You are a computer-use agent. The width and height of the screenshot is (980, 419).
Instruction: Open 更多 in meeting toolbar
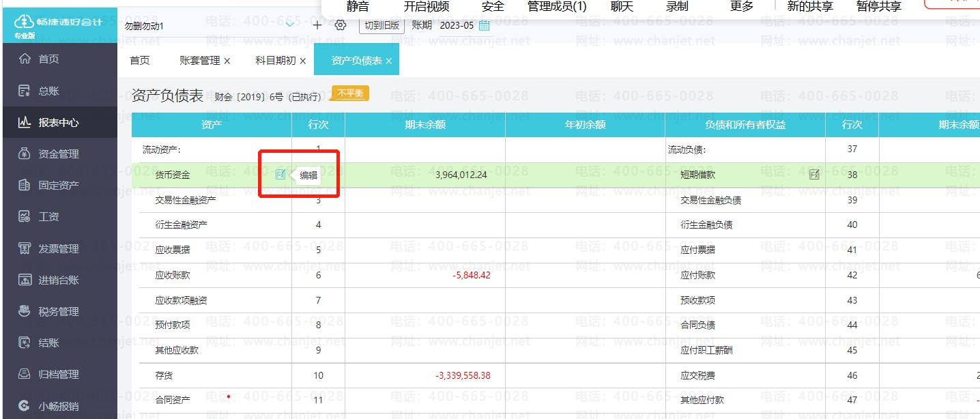742,7
